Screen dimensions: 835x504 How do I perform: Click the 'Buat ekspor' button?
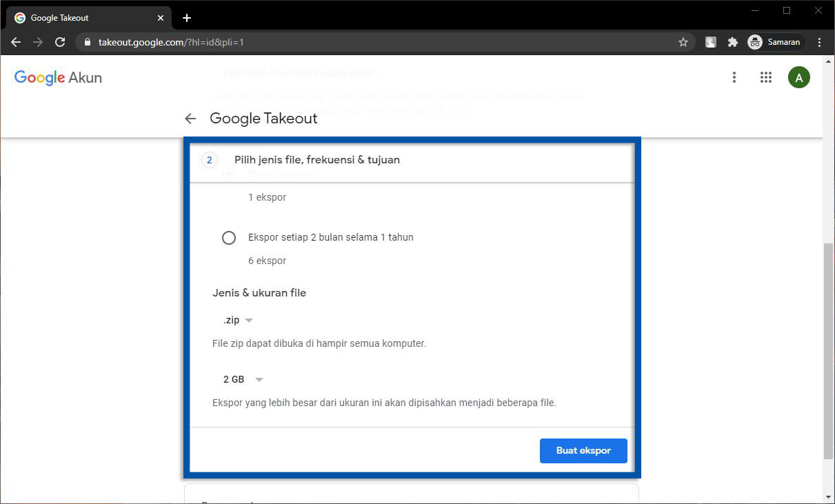pyautogui.click(x=583, y=450)
